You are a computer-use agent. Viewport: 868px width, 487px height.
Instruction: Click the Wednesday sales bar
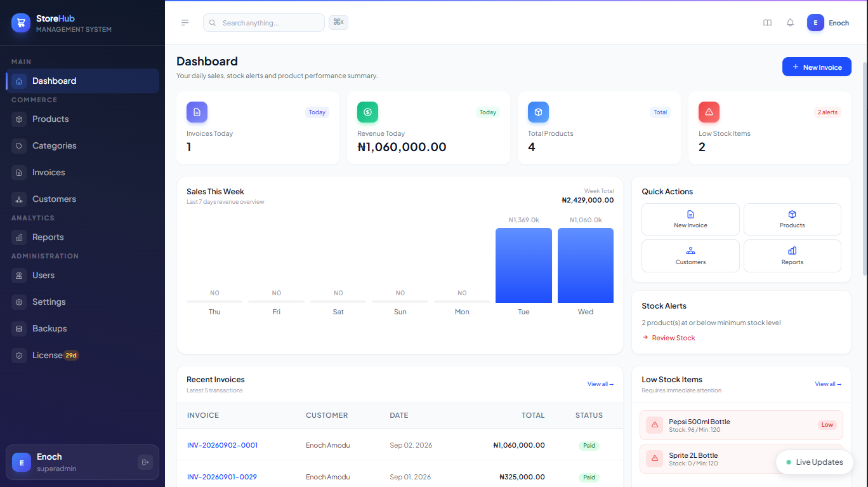586,265
